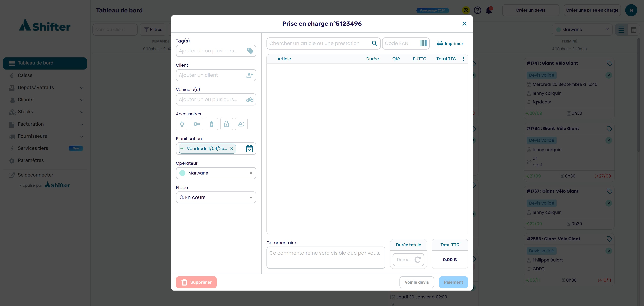The height and width of the screenshot is (306, 644).
Task: Open Paramètres in sidebar
Action: [45, 160]
